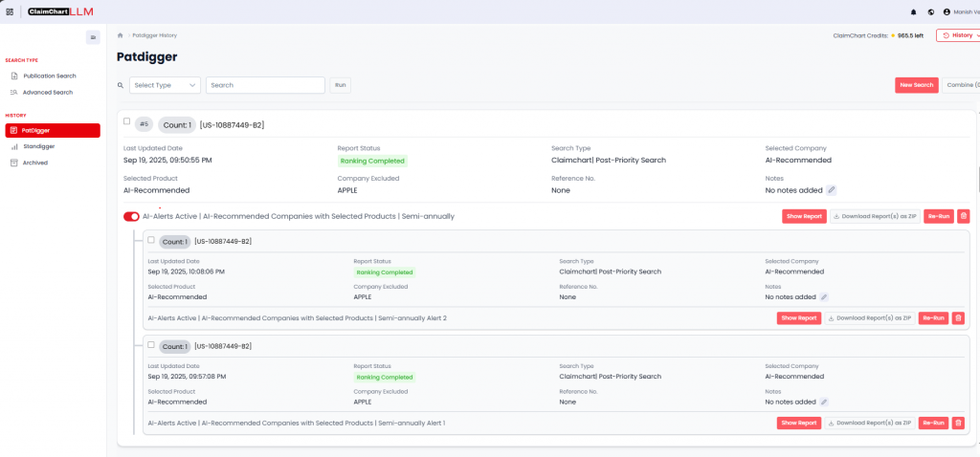The width and height of the screenshot is (980, 457).
Task: Click the home breadcrumb icon
Action: coord(120,35)
